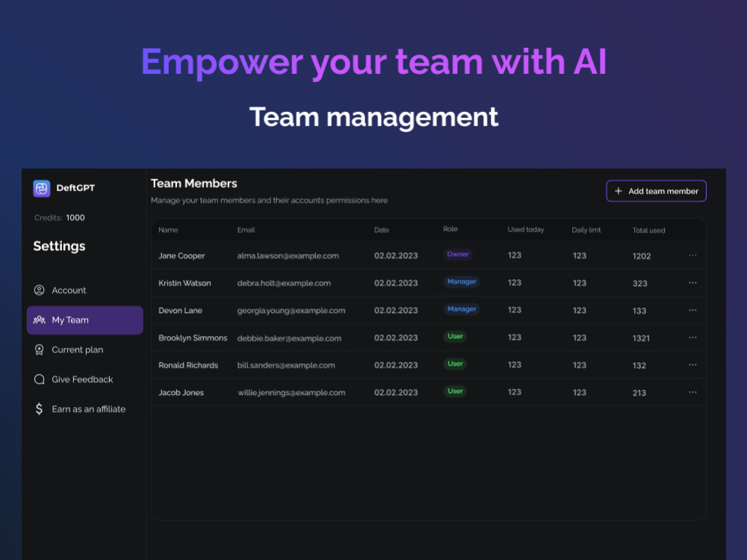Click the name Kristin Watson
Viewport: 747px width, 560px height.
coord(185,283)
